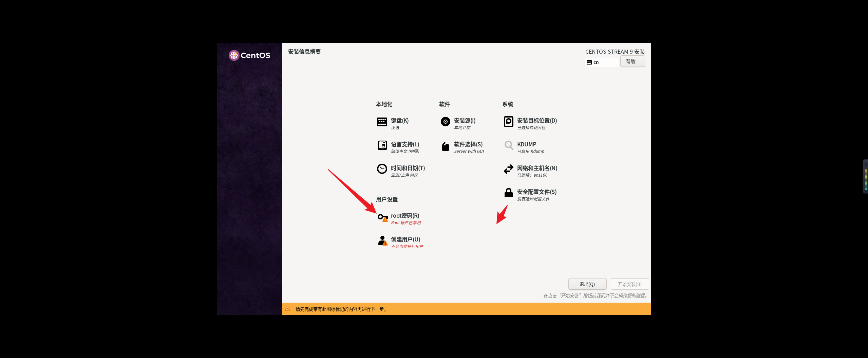Click the '本地介质' status text
Image resolution: width=868 pixels, height=358 pixels.
(x=462, y=128)
